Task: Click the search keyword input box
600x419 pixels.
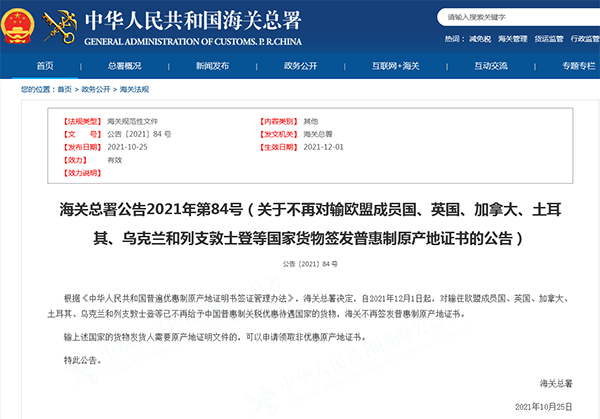Action: [x=510, y=18]
